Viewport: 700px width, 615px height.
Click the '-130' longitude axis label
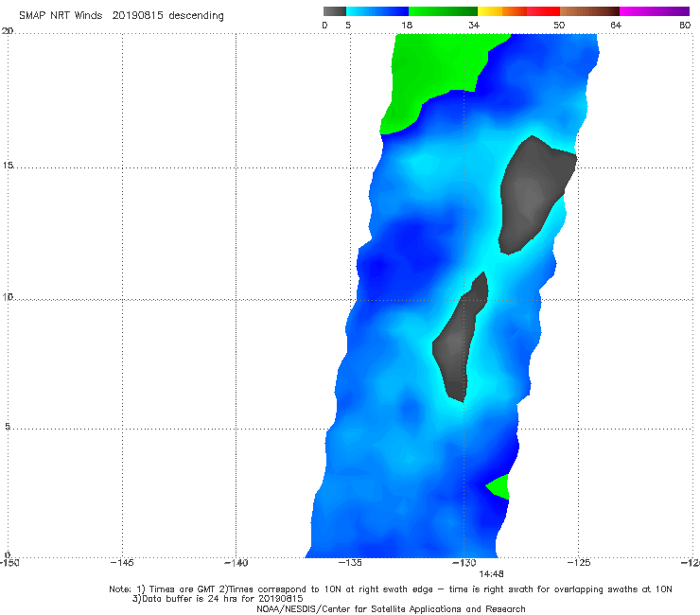(464, 563)
